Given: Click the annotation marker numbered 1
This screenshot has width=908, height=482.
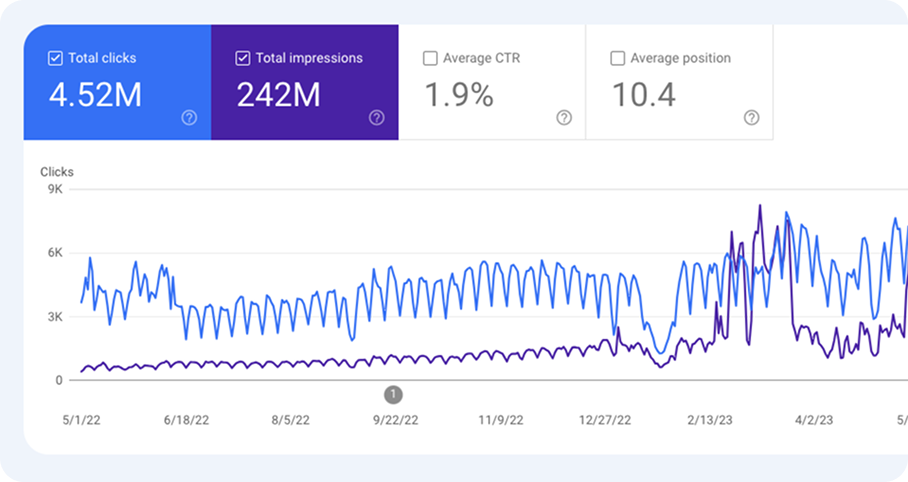Looking at the screenshot, I should (394, 394).
